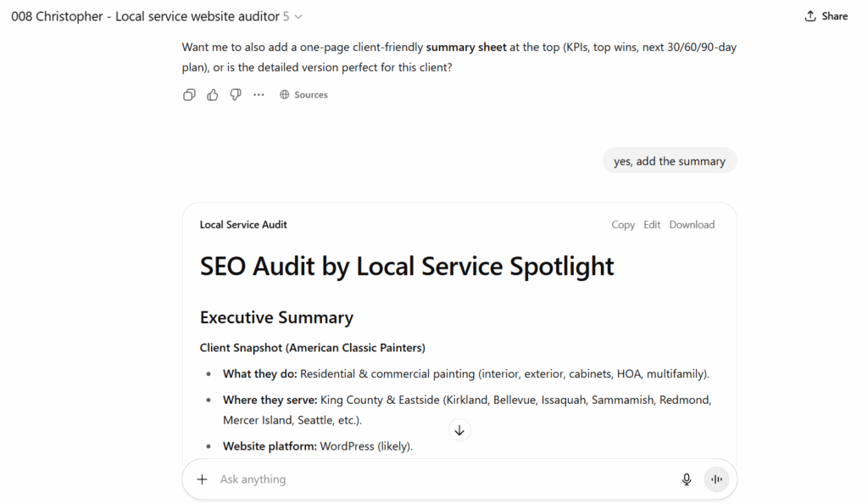
Task: Open the Sources list
Action: pos(303,95)
